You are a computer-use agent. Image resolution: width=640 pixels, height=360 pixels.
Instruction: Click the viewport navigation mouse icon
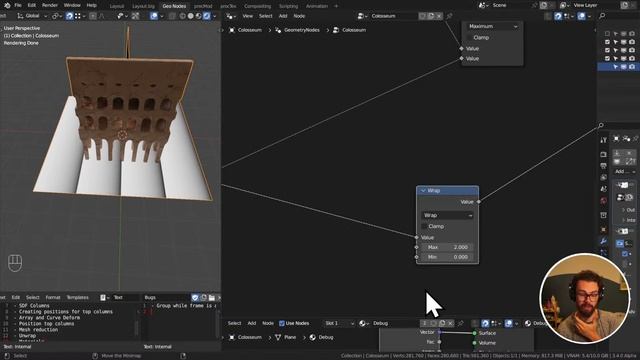pyautogui.click(x=15, y=263)
